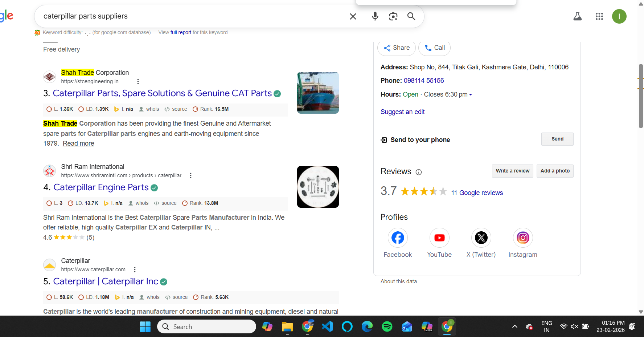The width and height of the screenshot is (644, 337).
Task: Open the Google apps grid
Action: 599,16
